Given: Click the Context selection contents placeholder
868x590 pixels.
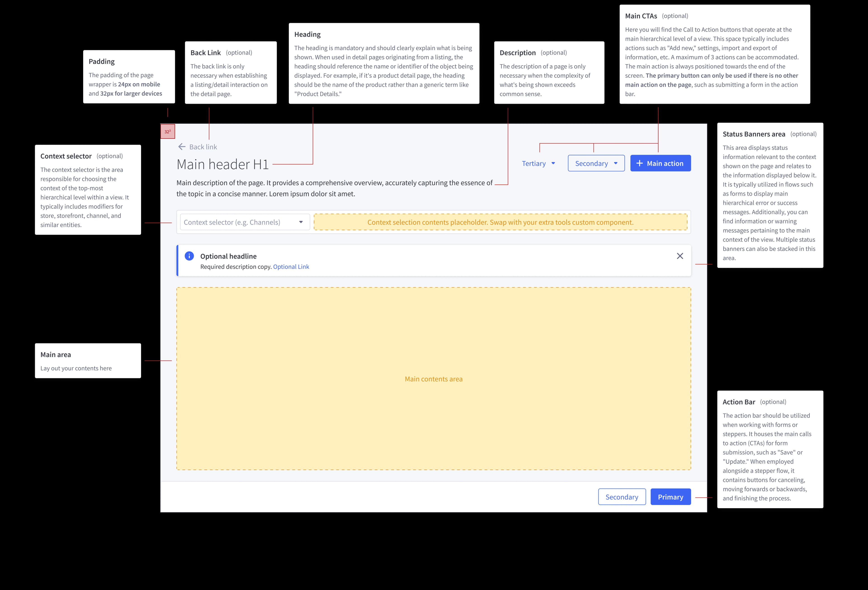Looking at the screenshot, I should [500, 222].
